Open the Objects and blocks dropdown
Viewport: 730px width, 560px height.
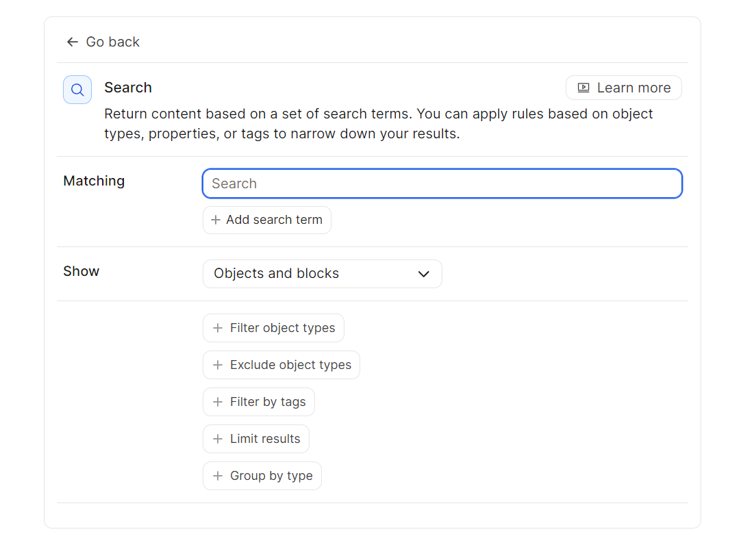pos(322,274)
